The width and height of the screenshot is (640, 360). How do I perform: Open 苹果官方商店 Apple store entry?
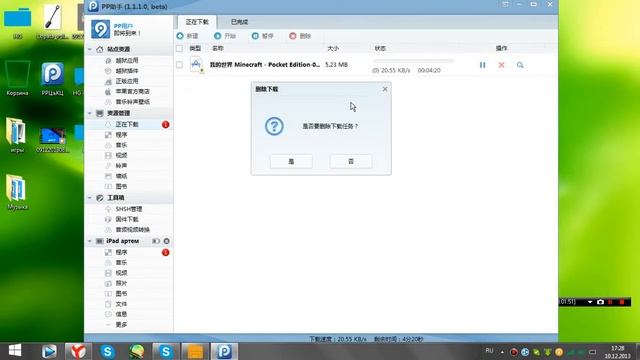(132, 91)
